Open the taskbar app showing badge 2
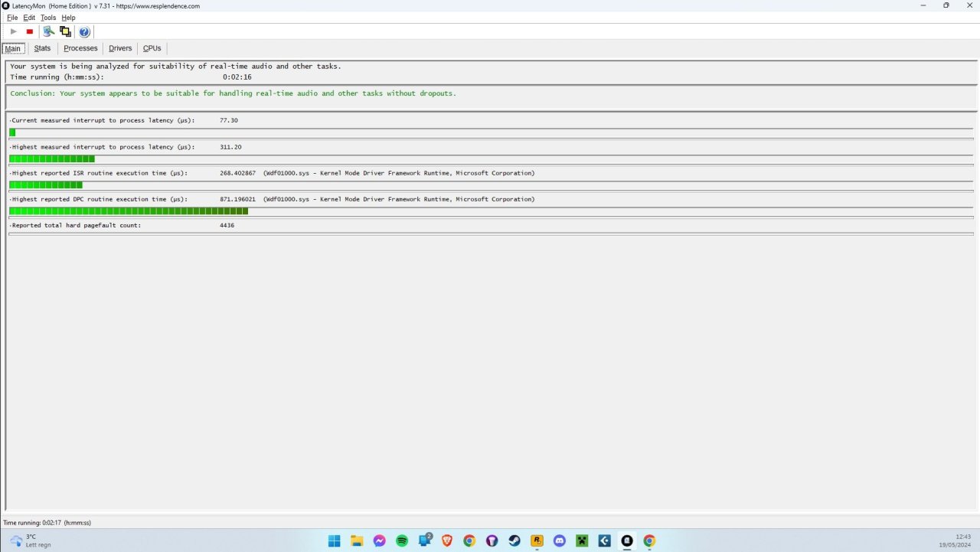This screenshot has height=552, width=980. coord(425,541)
